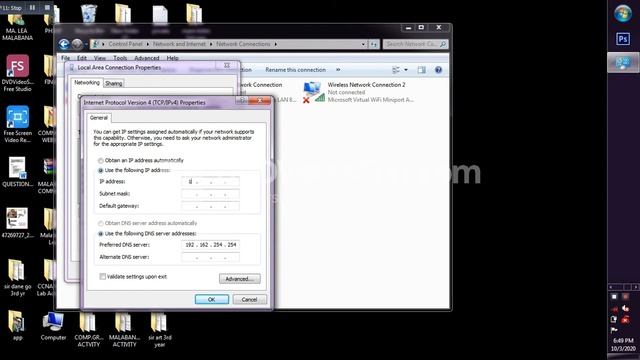
Task: Click the Preferred DNS server field
Action: [x=210, y=245]
